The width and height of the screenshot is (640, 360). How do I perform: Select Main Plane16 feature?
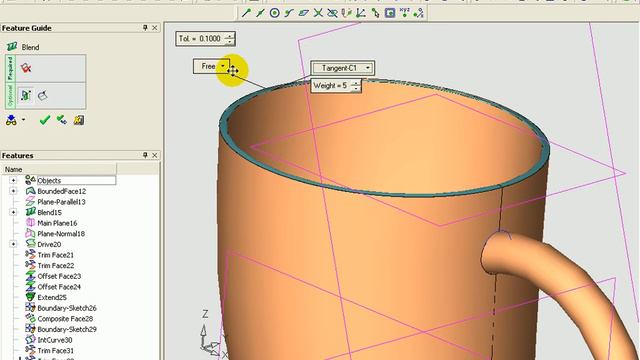[x=57, y=223]
